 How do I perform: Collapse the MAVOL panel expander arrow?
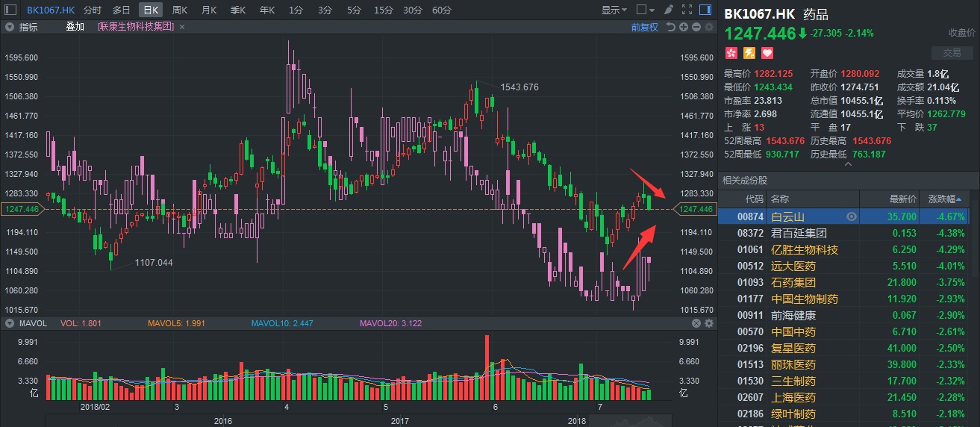click(x=9, y=323)
